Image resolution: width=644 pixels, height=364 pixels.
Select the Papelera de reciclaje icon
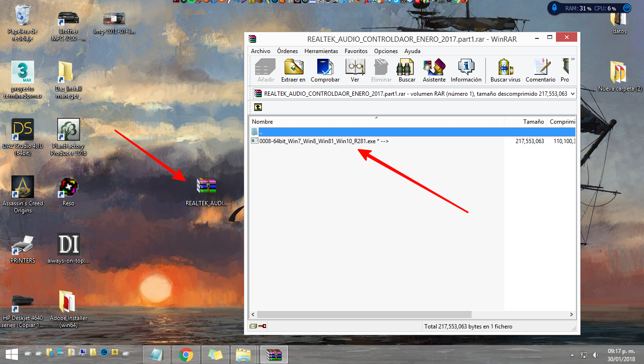click(x=23, y=23)
